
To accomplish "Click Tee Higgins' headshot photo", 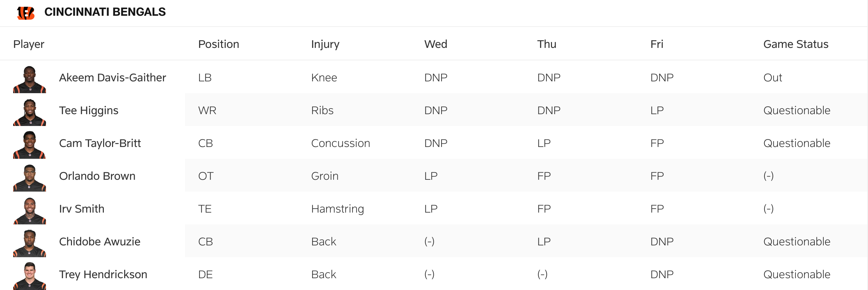I will pyautogui.click(x=30, y=113).
